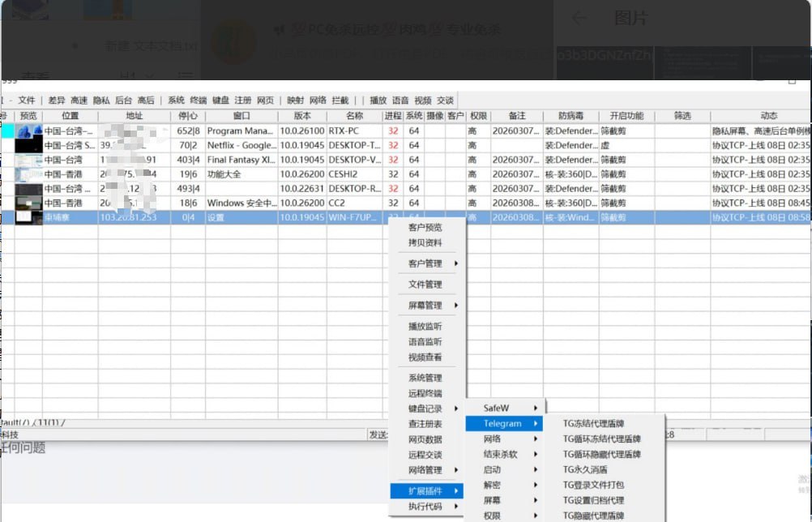
Task: Select the 终端 toolbar item
Action: [199, 101]
